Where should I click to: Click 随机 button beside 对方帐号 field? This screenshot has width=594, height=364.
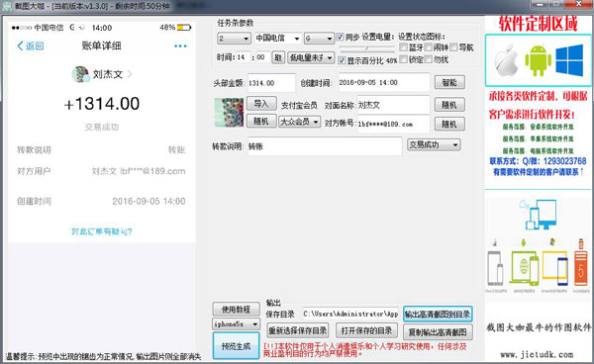click(449, 124)
